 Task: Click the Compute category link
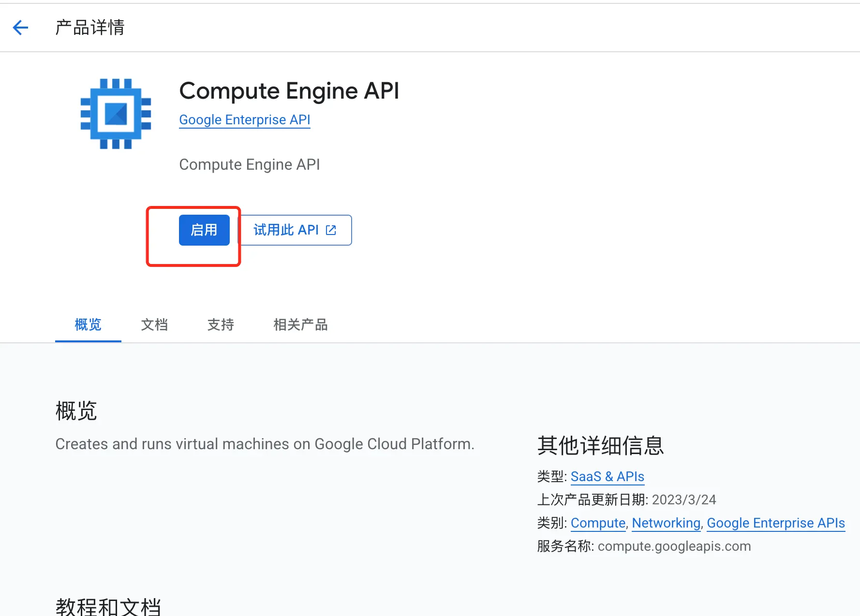(x=598, y=523)
